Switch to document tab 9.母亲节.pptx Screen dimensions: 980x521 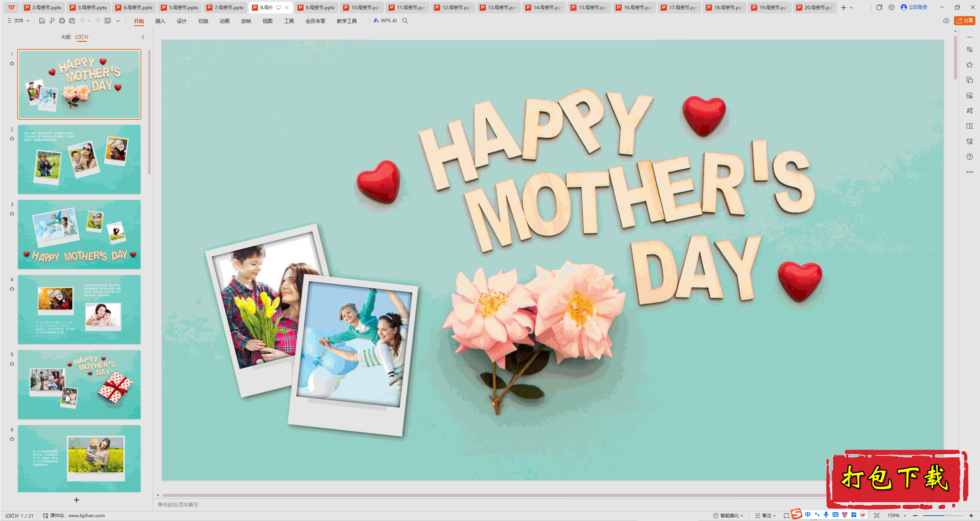click(x=317, y=7)
